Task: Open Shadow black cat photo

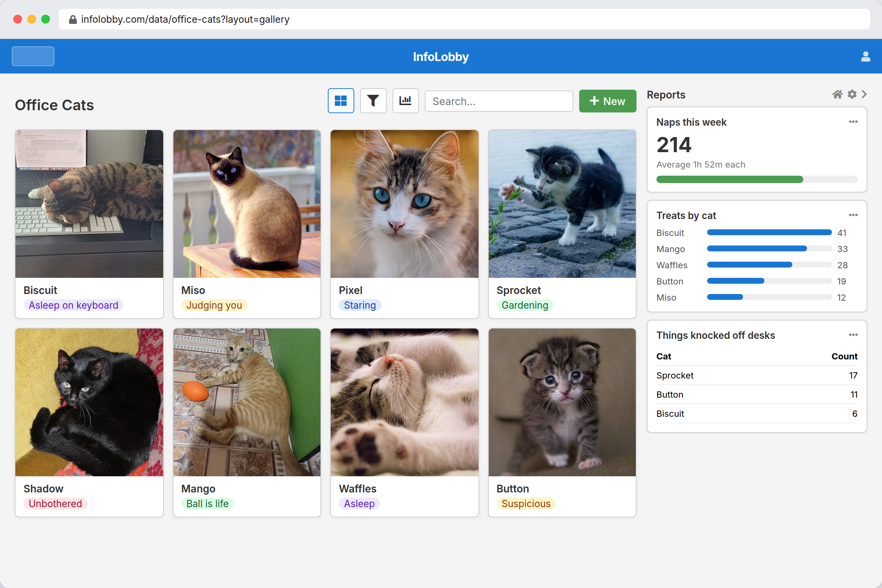Action: point(89,402)
